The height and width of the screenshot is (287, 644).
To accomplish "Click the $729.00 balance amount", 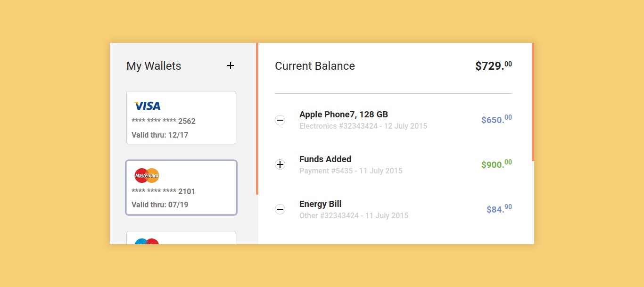I will [x=493, y=66].
